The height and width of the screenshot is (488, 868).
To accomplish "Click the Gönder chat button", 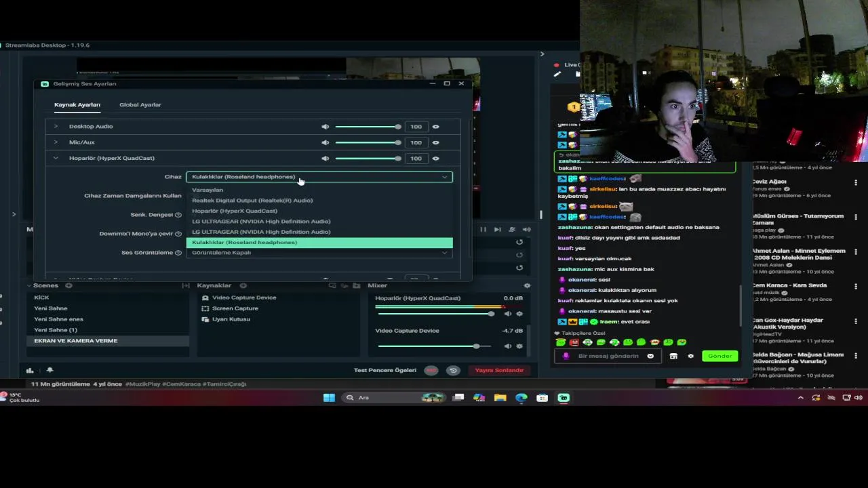I will point(719,356).
